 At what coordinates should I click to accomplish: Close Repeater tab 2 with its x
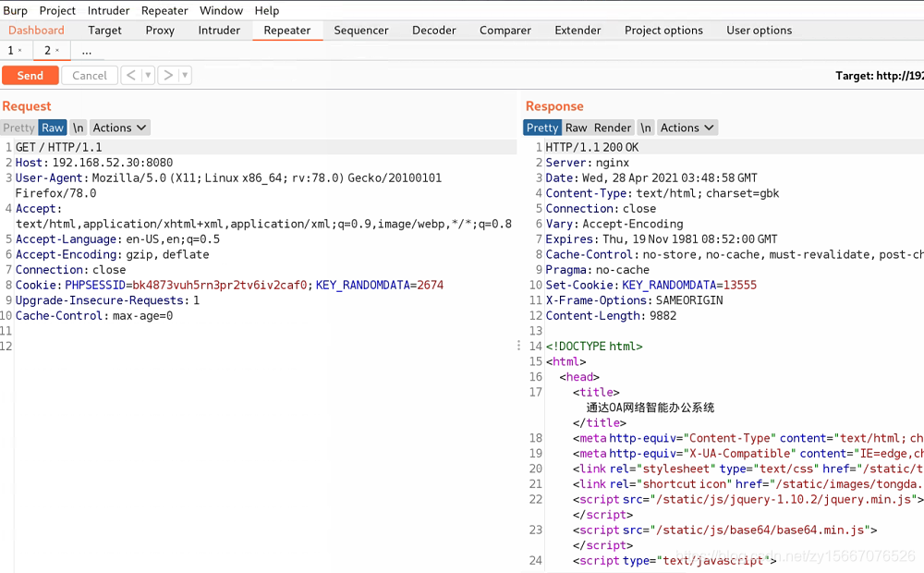click(x=57, y=51)
